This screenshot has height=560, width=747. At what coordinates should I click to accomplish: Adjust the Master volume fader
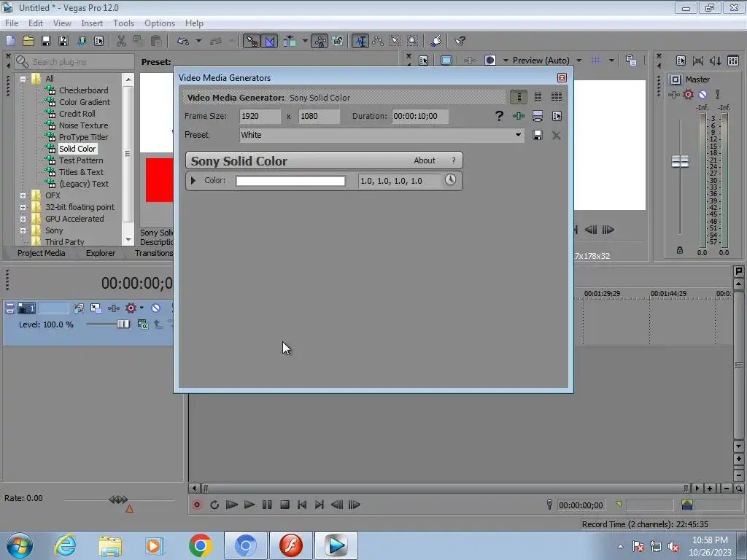[x=680, y=161]
